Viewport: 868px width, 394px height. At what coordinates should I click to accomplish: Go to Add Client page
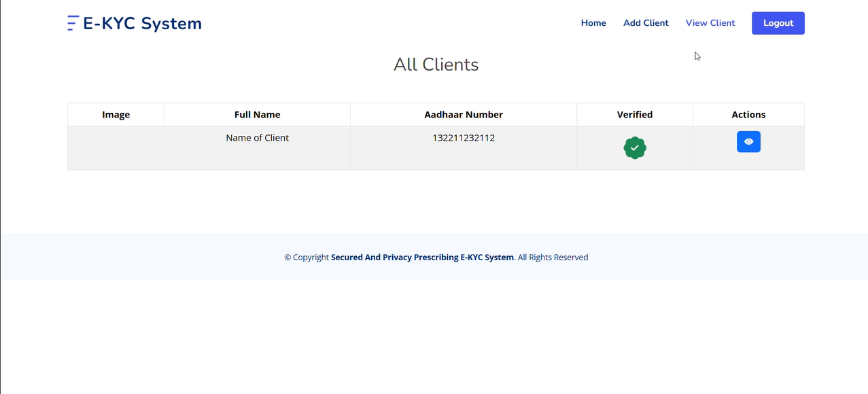point(646,23)
